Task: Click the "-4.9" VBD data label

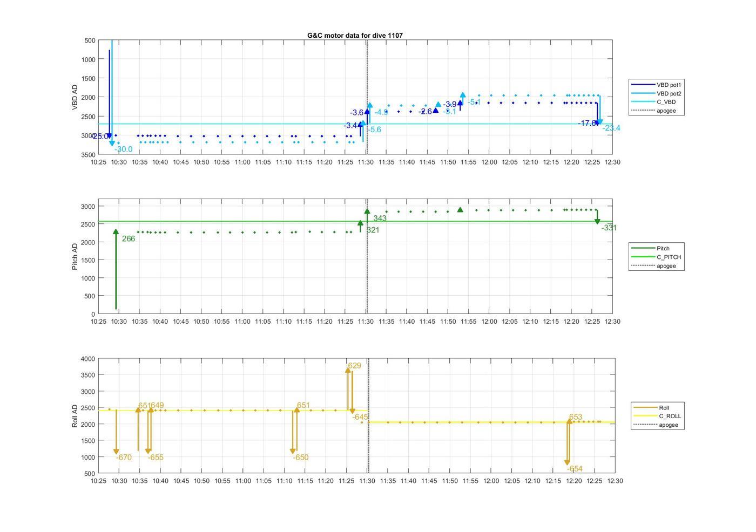Action: click(381, 112)
